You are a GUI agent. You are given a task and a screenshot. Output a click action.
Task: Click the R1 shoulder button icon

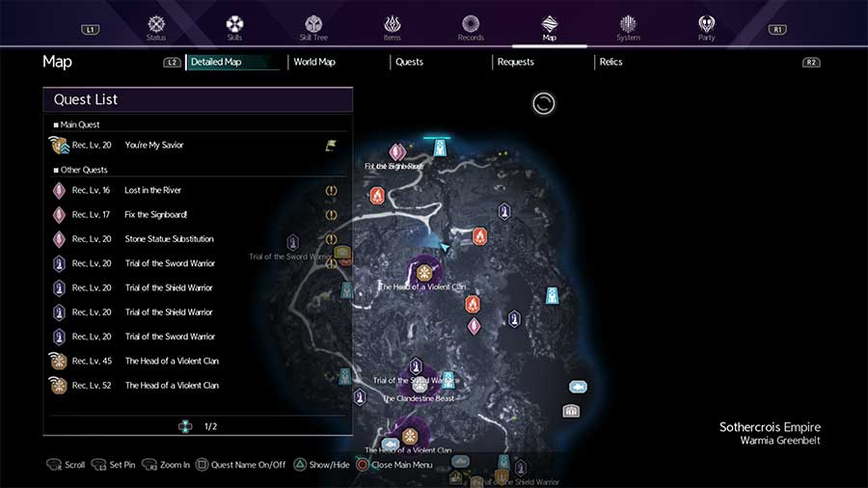pos(777,29)
